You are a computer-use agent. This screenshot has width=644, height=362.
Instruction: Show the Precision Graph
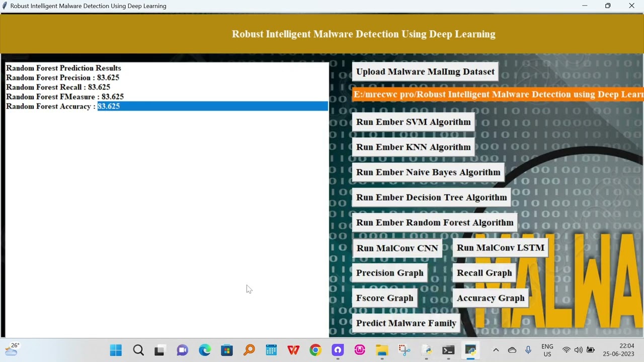[x=389, y=273]
